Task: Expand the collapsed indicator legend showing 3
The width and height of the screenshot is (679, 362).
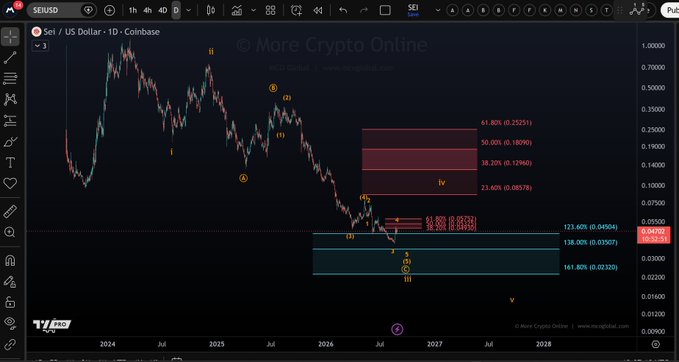Action: pyautogui.click(x=40, y=45)
